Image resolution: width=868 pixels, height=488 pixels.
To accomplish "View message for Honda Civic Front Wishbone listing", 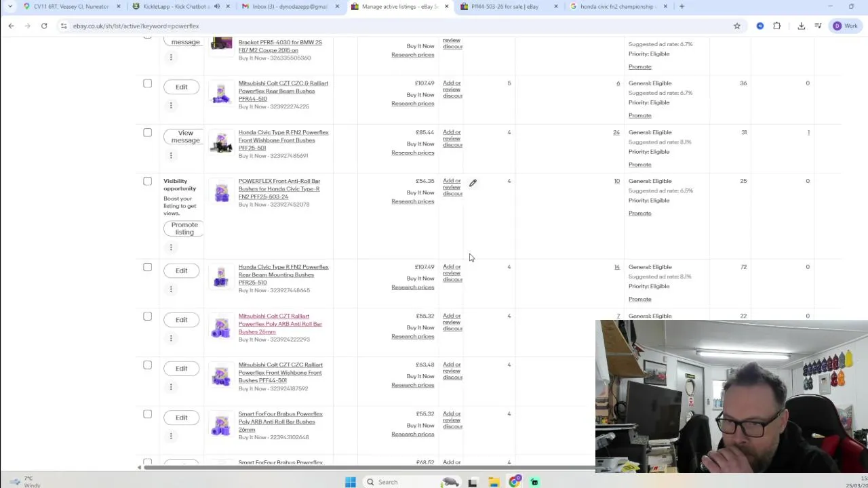I will pyautogui.click(x=183, y=136).
